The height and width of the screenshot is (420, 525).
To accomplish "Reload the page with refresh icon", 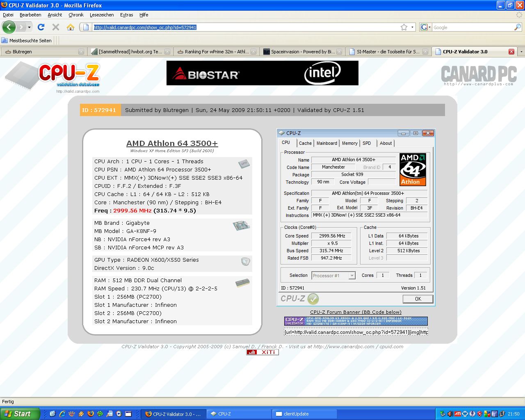I will tap(41, 27).
